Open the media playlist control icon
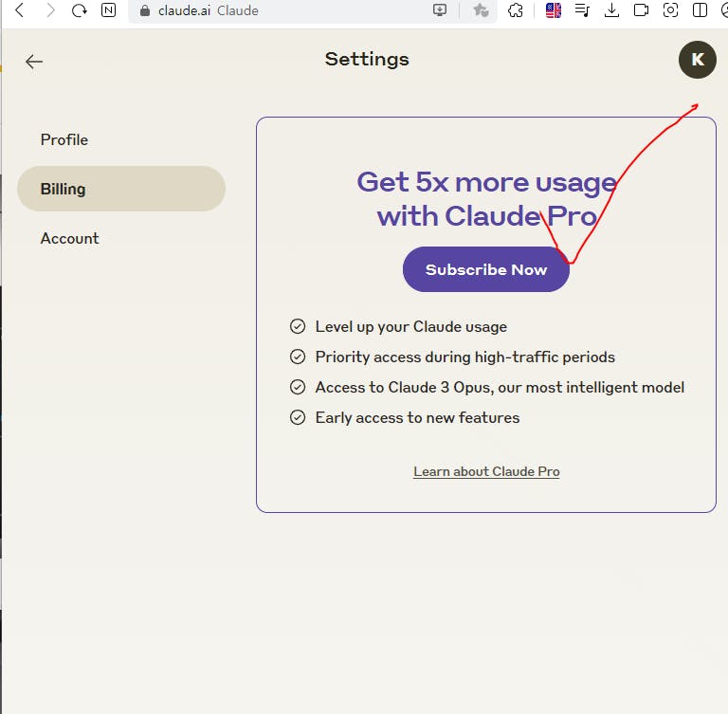The width and height of the screenshot is (728, 714). 582,9
